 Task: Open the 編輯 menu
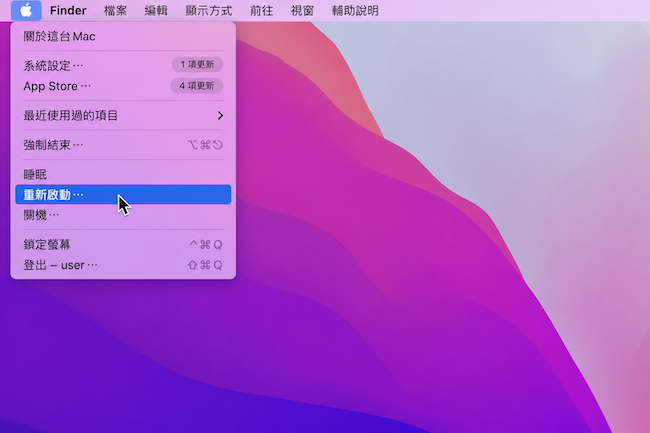156,10
